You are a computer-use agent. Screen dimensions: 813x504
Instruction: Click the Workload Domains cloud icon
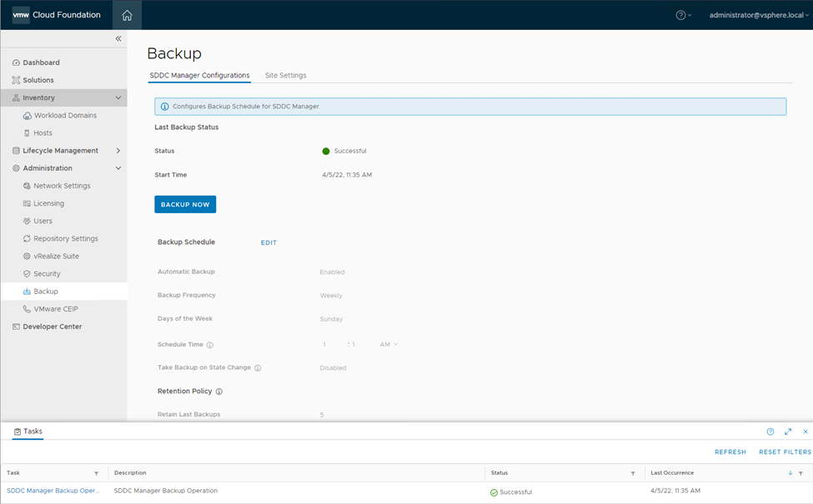tap(27, 116)
